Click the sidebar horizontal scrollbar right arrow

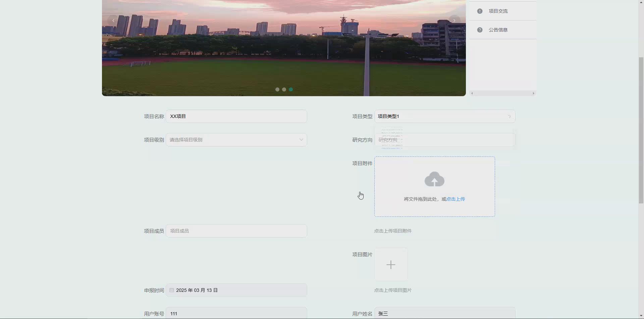534,93
